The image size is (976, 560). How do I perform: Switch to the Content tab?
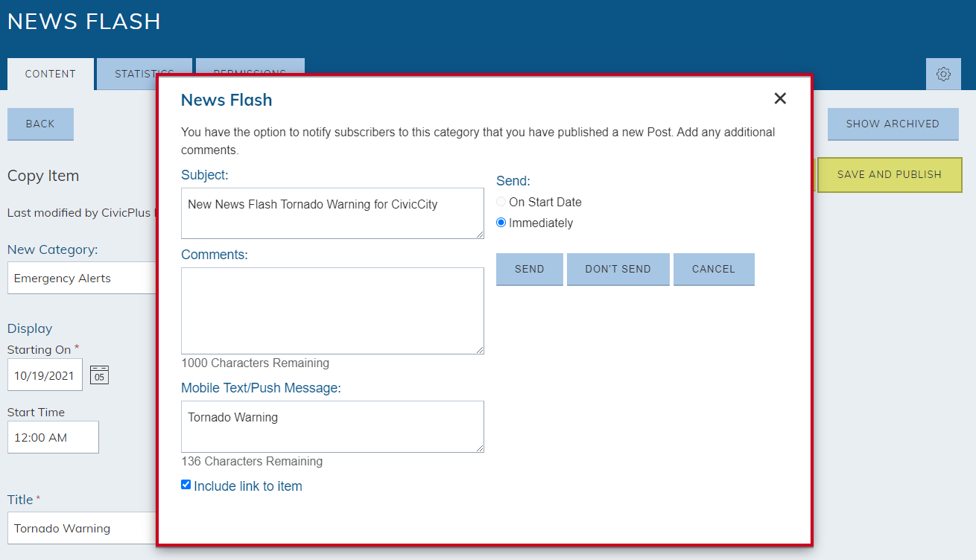(x=51, y=74)
